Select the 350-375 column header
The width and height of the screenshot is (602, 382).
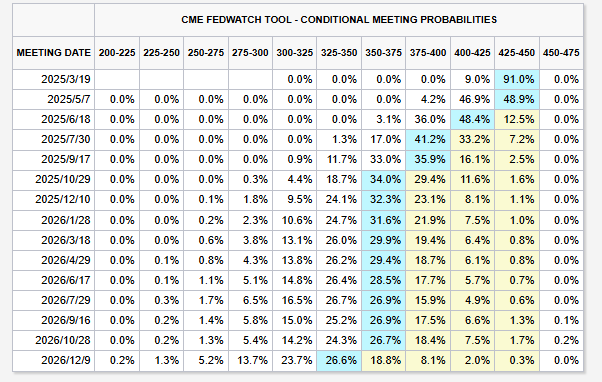(383, 53)
